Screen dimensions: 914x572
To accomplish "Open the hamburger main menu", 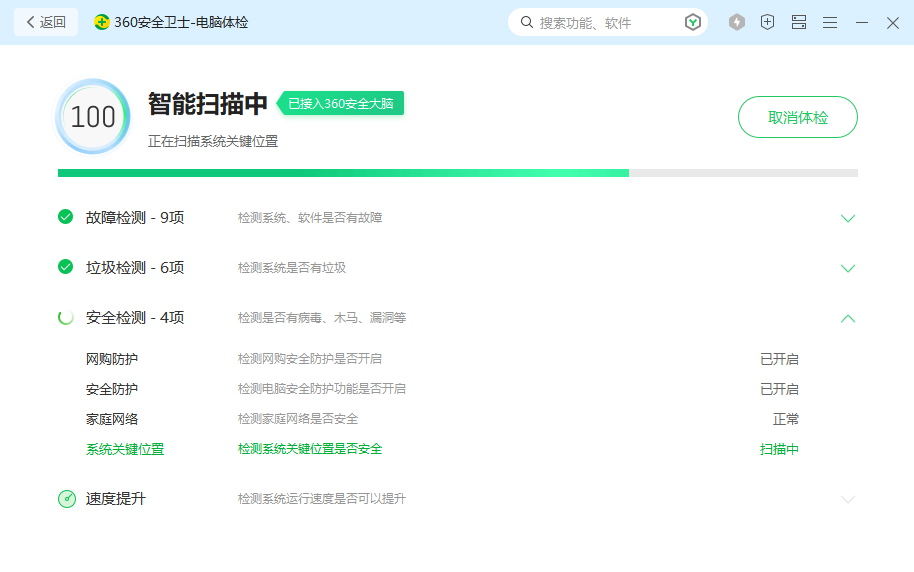I will tap(830, 22).
